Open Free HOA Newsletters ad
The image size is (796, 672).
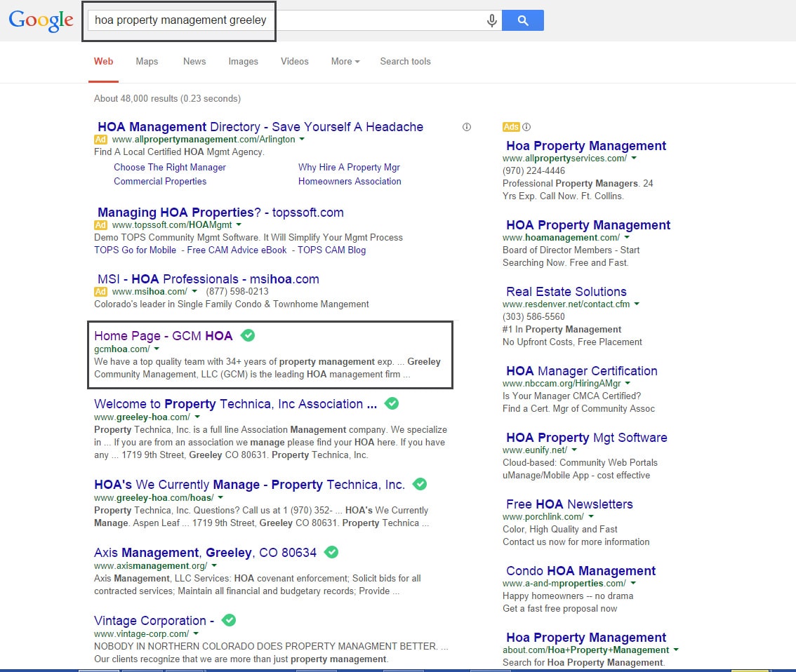tap(569, 504)
